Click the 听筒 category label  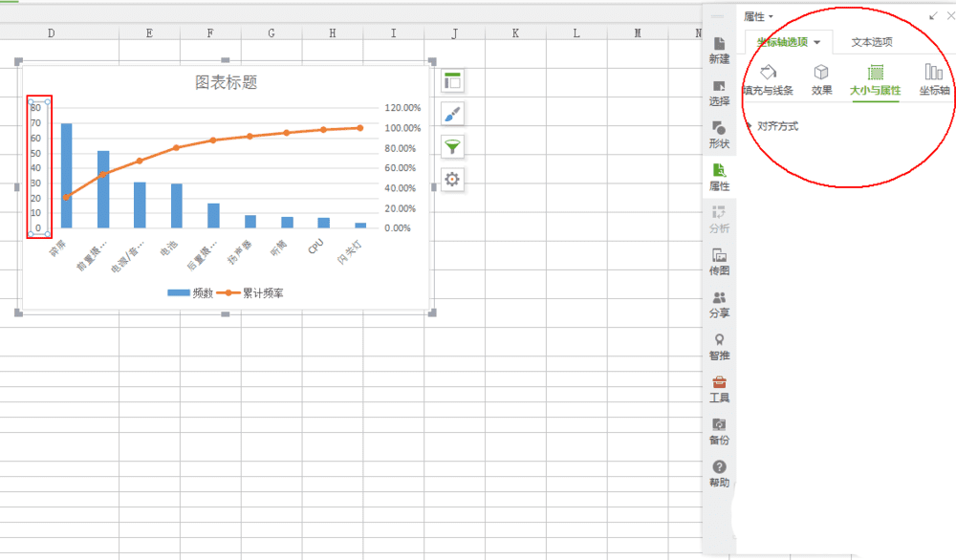tap(278, 248)
